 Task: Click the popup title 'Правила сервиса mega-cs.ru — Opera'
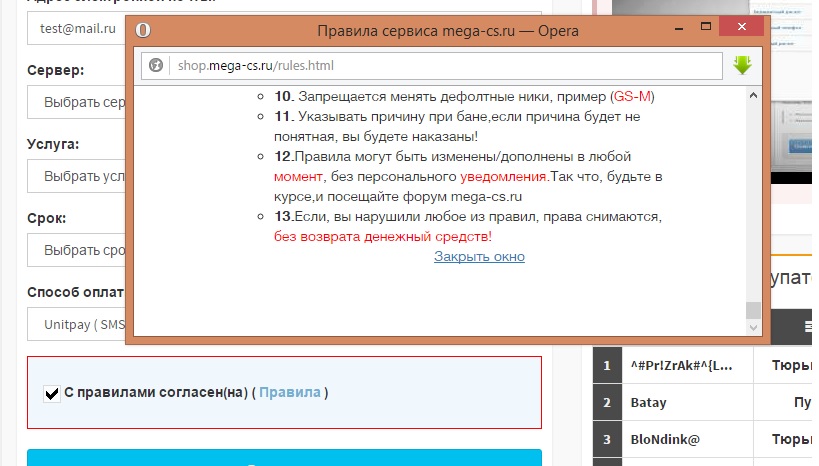click(448, 31)
